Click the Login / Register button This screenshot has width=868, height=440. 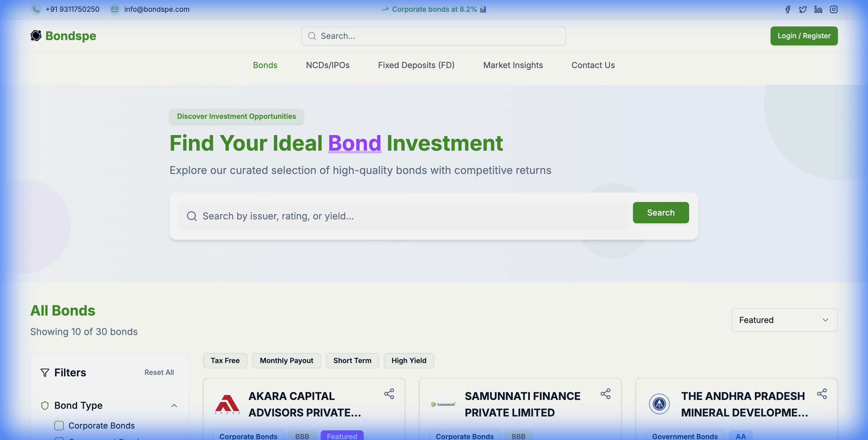click(804, 36)
